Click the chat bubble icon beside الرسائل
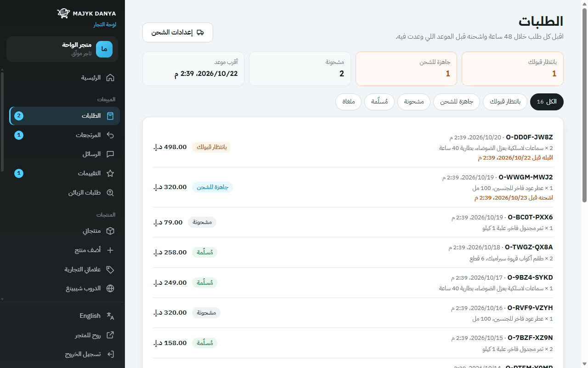This screenshot has width=588, height=368. 110,155
